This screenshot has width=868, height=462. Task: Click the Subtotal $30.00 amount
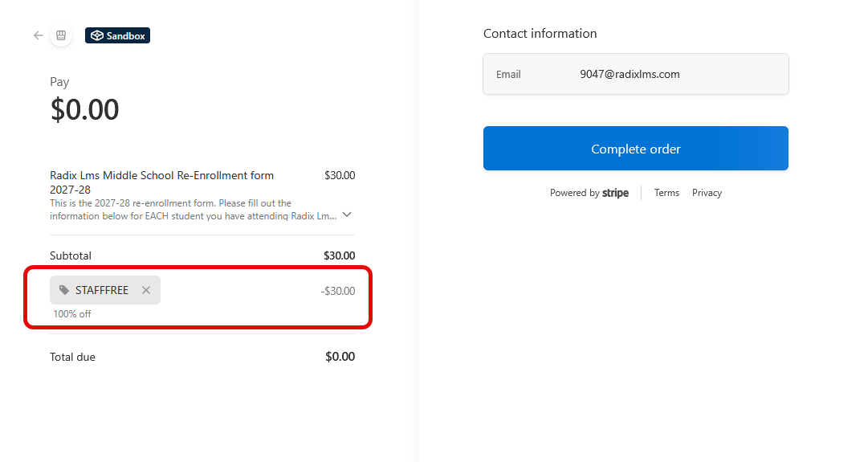(x=340, y=256)
